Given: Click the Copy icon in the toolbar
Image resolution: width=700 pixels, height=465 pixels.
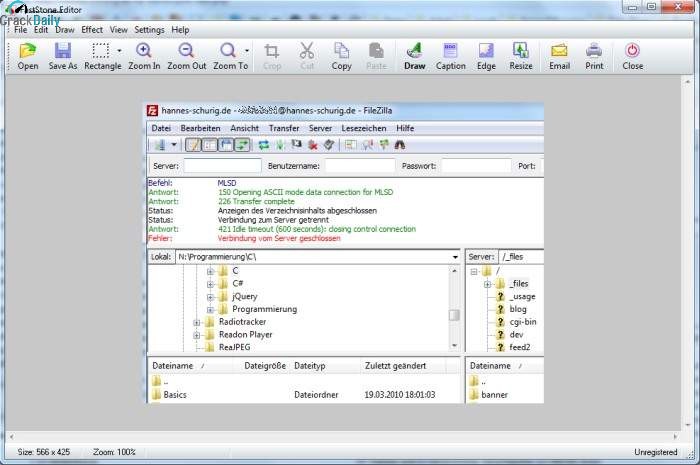Looking at the screenshot, I should (342, 56).
